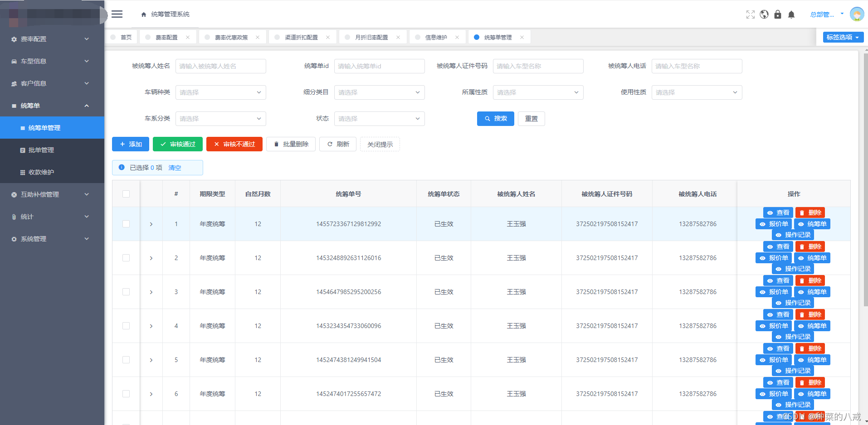Click the 审核不通过 button
This screenshot has height=425, width=868.
click(234, 144)
